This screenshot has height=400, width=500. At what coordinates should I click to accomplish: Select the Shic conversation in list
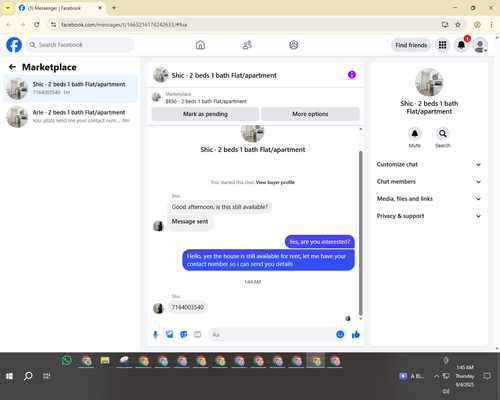tap(70, 89)
